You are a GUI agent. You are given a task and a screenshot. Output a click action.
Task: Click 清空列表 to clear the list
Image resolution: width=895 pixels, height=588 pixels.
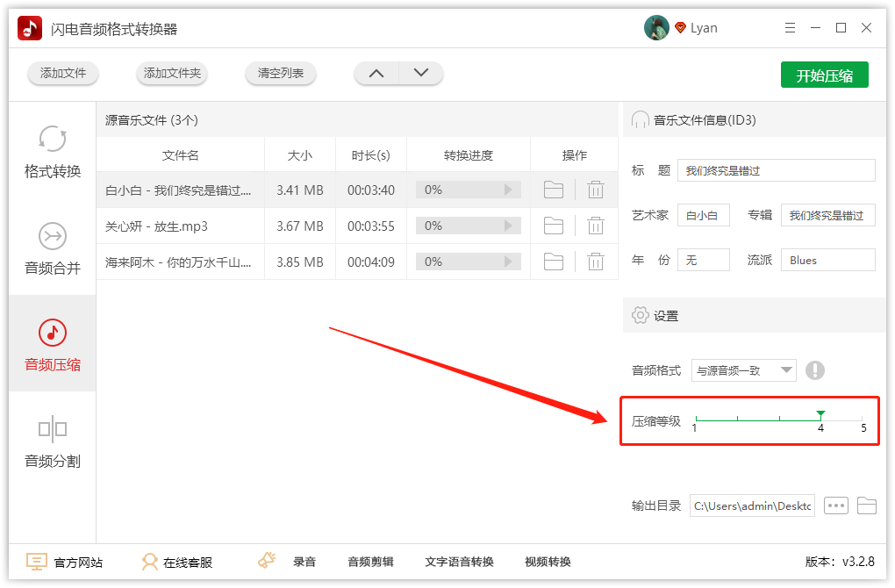point(280,73)
